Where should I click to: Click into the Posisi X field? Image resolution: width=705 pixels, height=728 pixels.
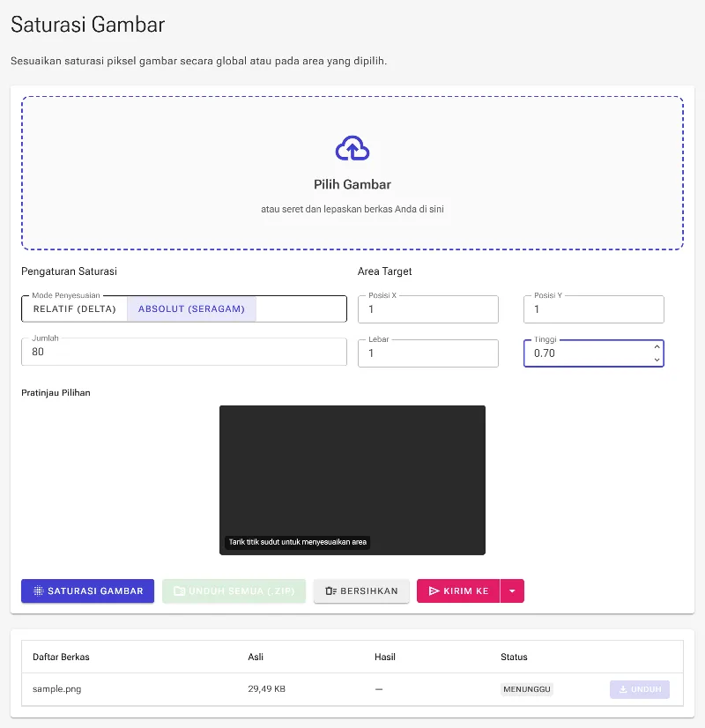428,309
